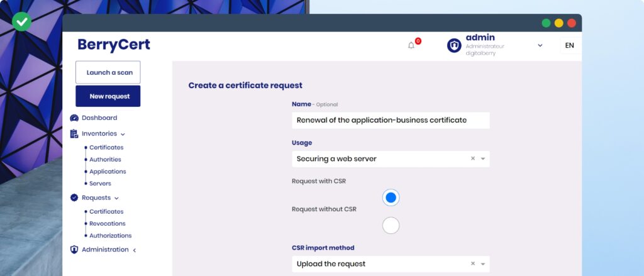Open Certificates under Inventories
This screenshot has width=644, height=276.
pos(106,148)
